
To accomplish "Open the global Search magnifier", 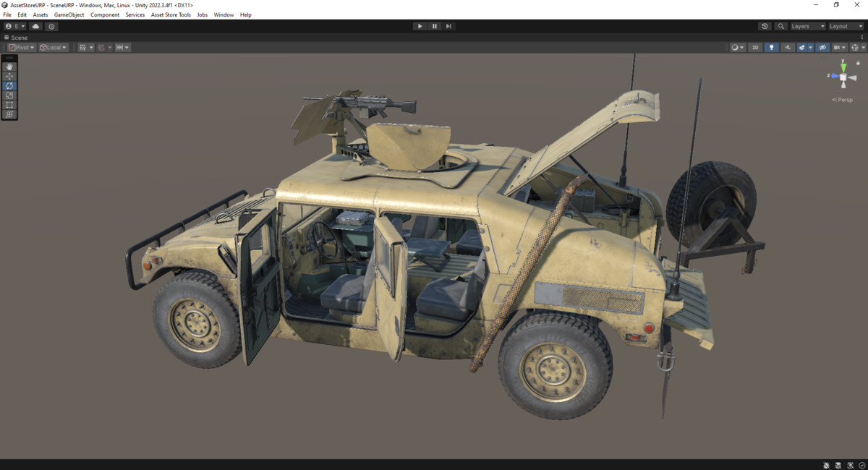I will click(x=780, y=26).
